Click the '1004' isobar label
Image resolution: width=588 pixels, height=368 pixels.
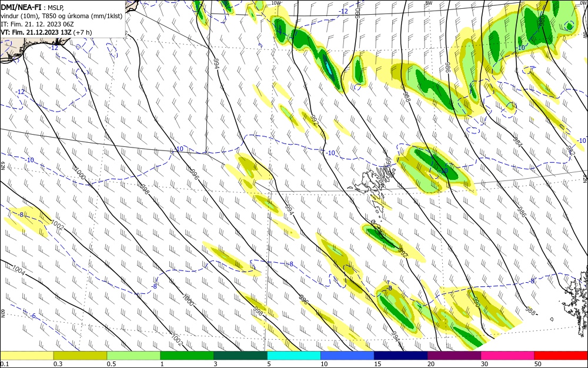point(18,270)
